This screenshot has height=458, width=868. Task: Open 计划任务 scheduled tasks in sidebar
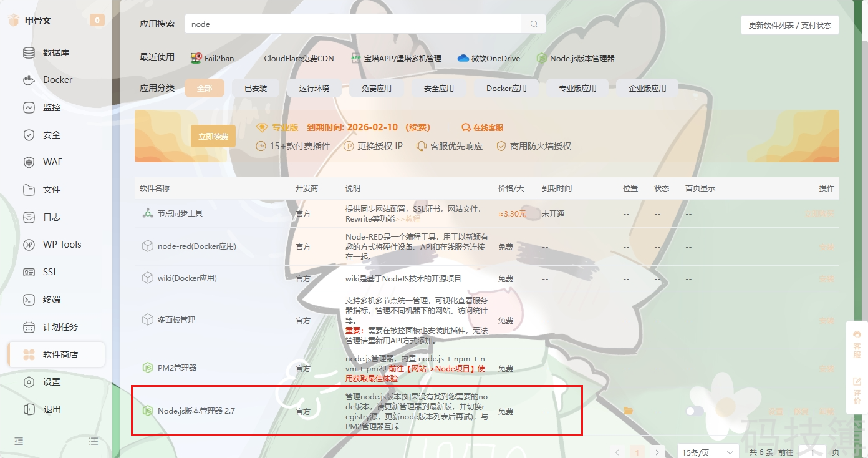point(62,327)
